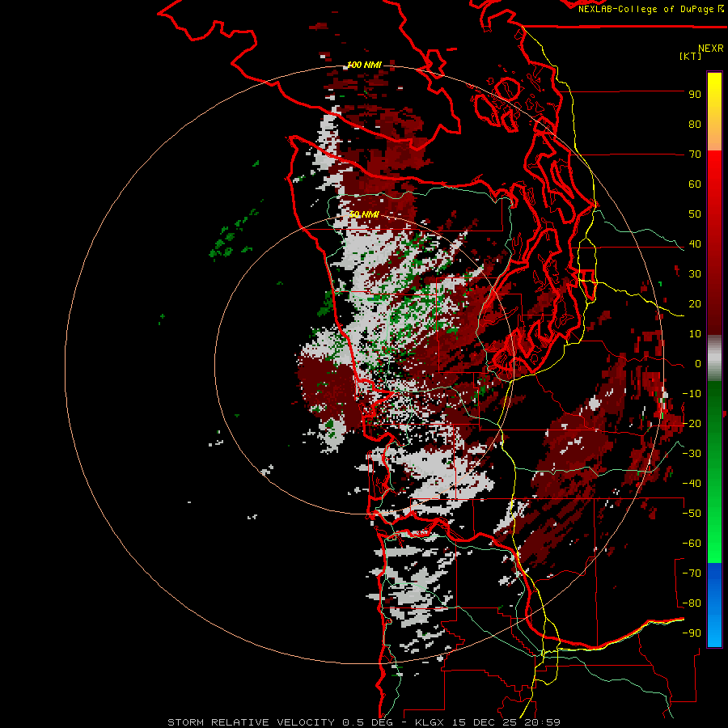Click the KT units label above the color bar
Image resolution: width=728 pixels, height=728 pixels.
(691, 56)
